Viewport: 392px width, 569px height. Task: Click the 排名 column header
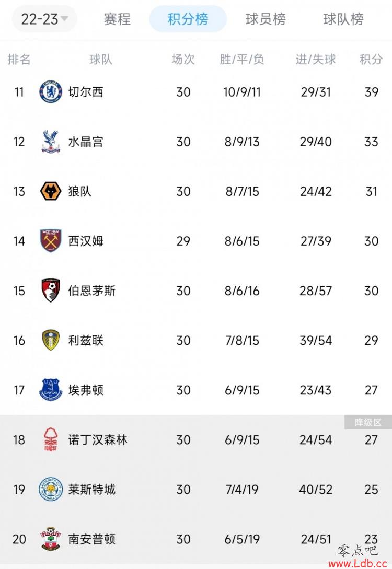pos(19,59)
